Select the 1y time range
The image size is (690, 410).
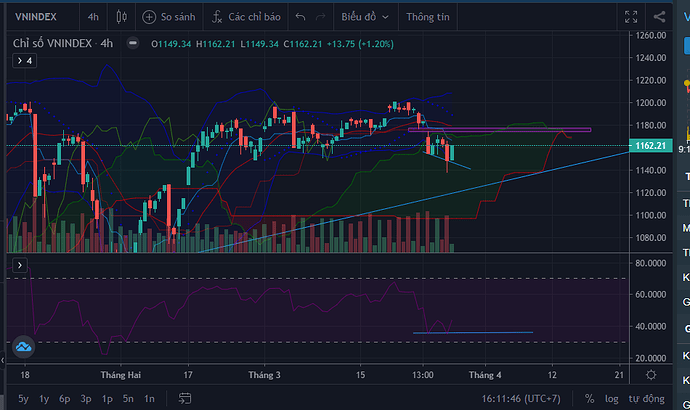[42, 397]
